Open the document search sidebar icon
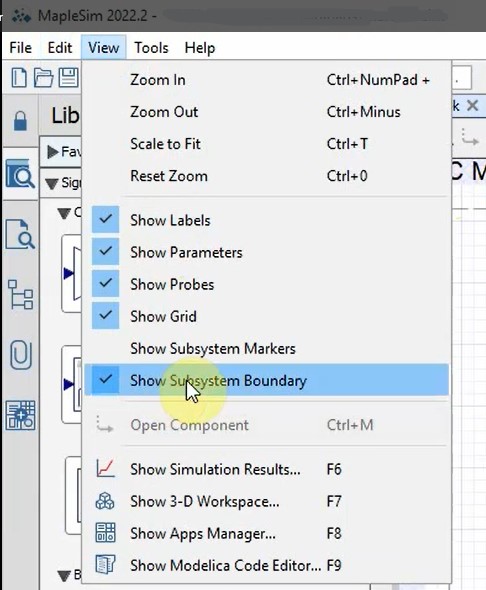This screenshot has width=486, height=590. [x=20, y=234]
